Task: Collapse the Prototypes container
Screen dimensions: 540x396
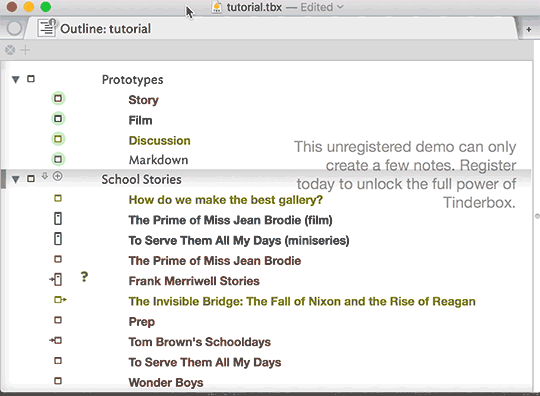Action: (x=15, y=80)
